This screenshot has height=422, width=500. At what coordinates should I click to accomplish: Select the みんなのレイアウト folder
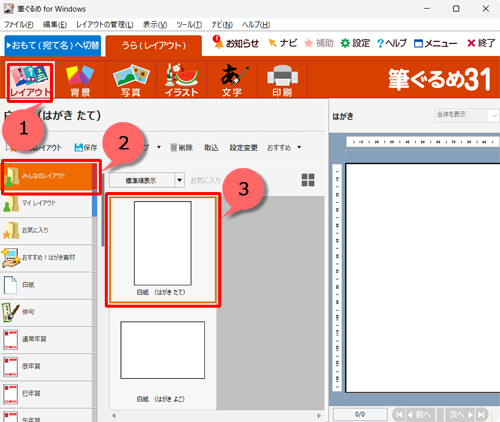click(x=49, y=176)
